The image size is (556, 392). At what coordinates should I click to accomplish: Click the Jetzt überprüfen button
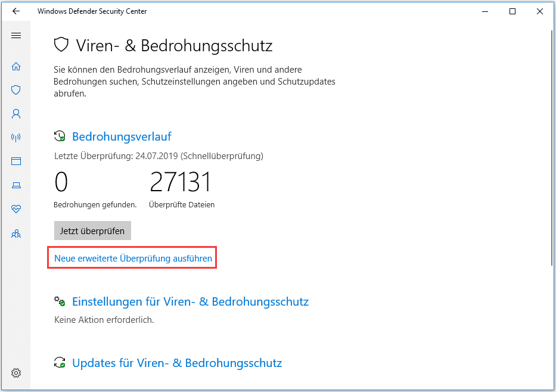pos(92,231)
